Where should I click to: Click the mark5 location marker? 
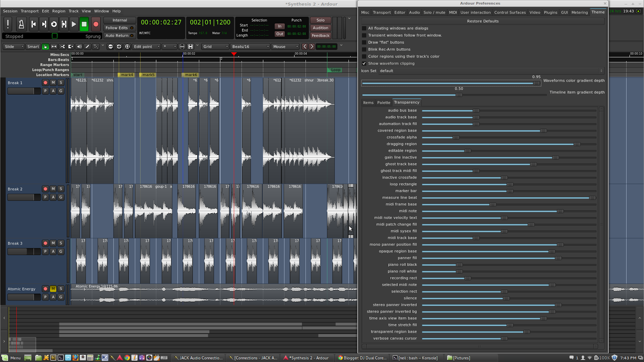point(147,75)
